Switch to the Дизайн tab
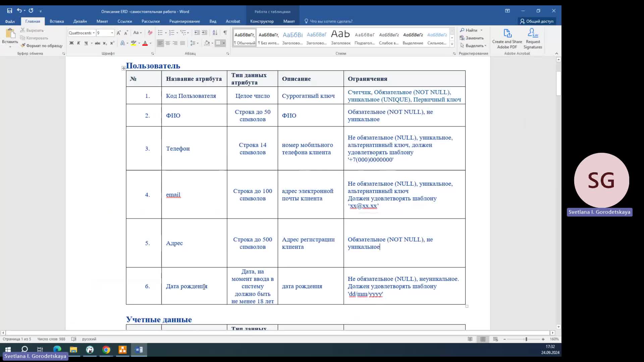Viewport: 644px width, 362px height. coord(80,21)
